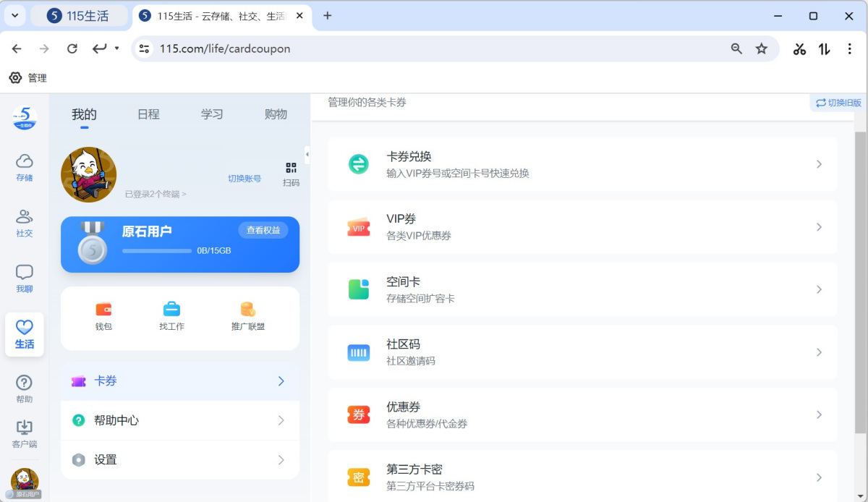The image size is (868, 502).
Task: Bookmark this page with the star icon
Action: [761, 48]
